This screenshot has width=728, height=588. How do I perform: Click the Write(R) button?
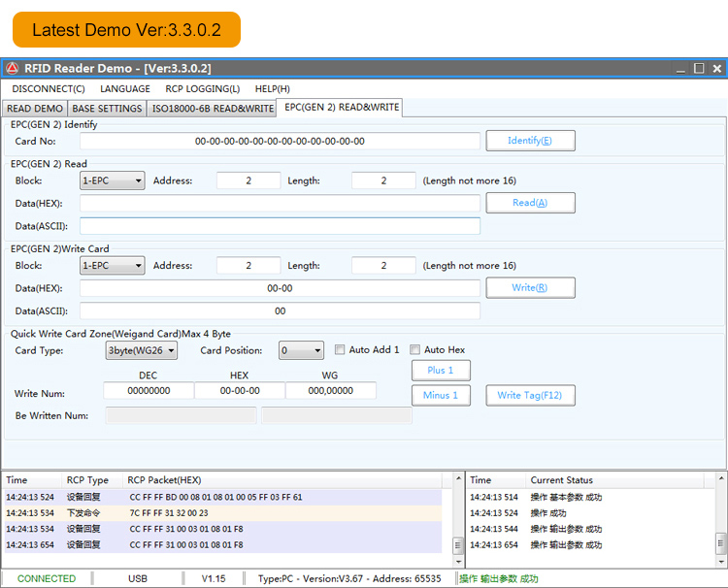point(530,288)
